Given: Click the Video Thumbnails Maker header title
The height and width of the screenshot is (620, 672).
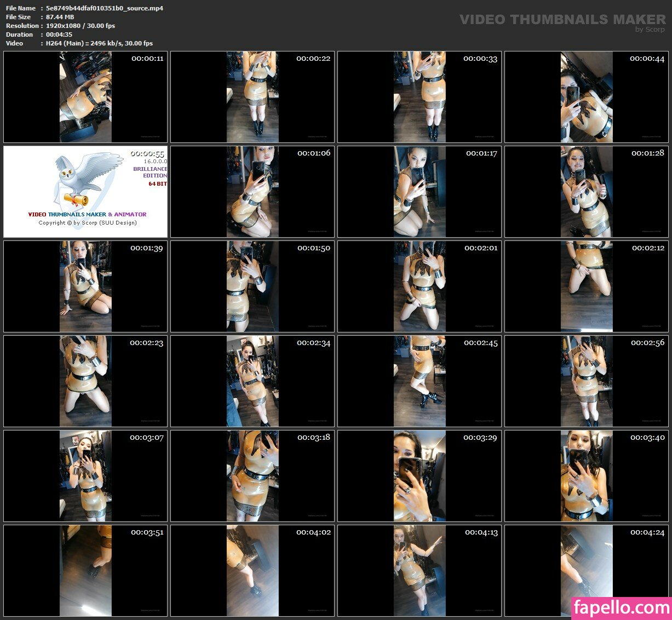Looking at the screenshot, I should coord(562,20).
